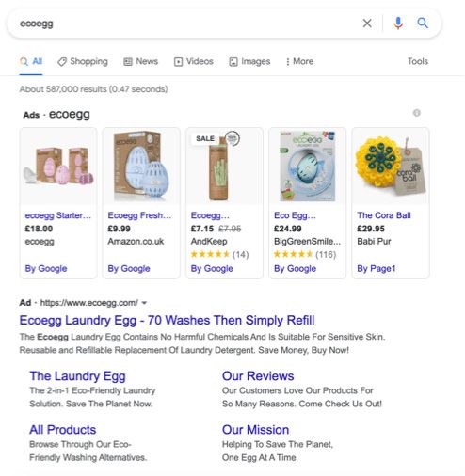Clear the search box with X icon
465x476 pixels.
pos(367,24)
